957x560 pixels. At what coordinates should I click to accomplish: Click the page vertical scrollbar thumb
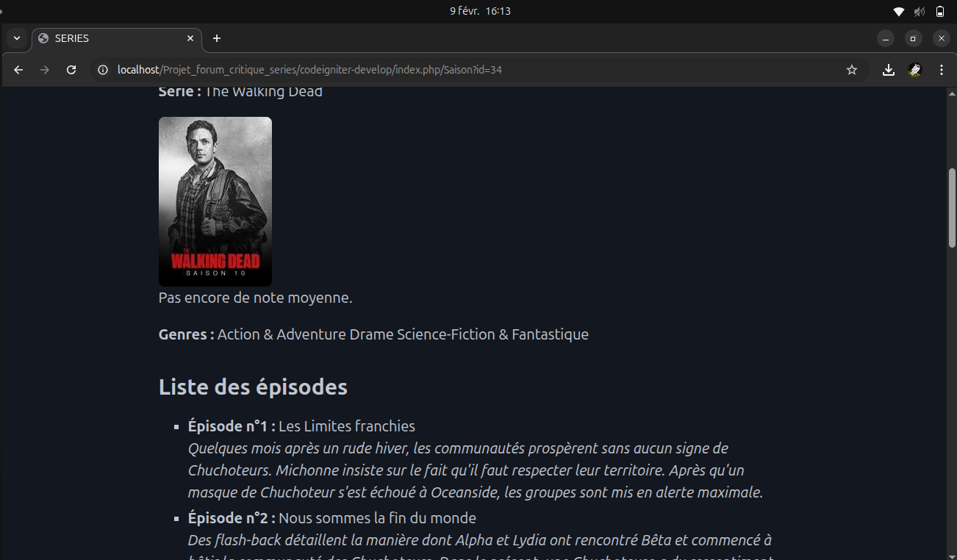coord(952,208)
